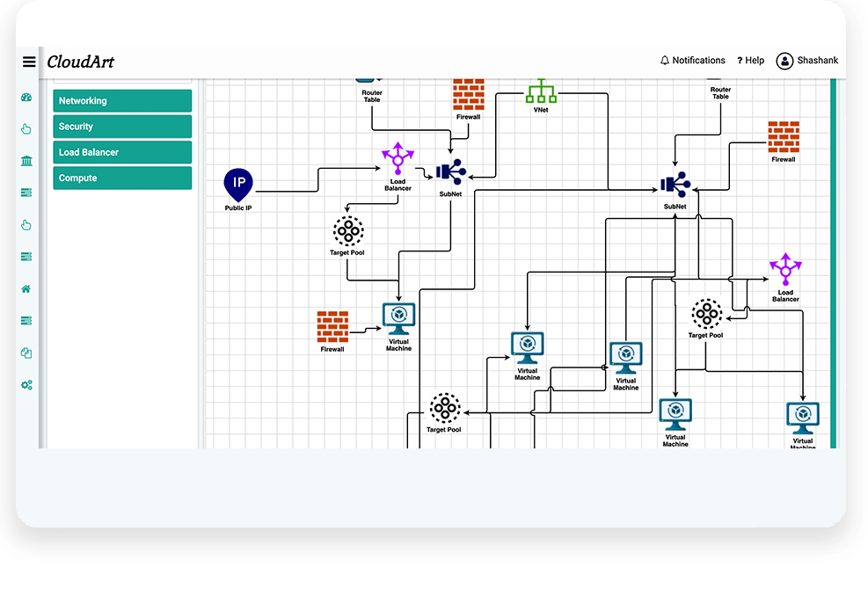
Task: Click the copy documents sidebar icon
Action: point(26,353)
